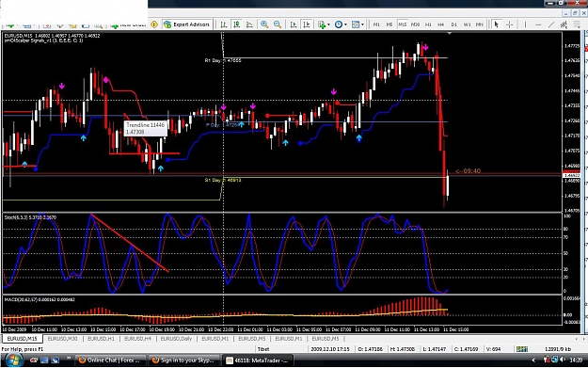Expand the periods dropdown arrow

pos(345,24)
